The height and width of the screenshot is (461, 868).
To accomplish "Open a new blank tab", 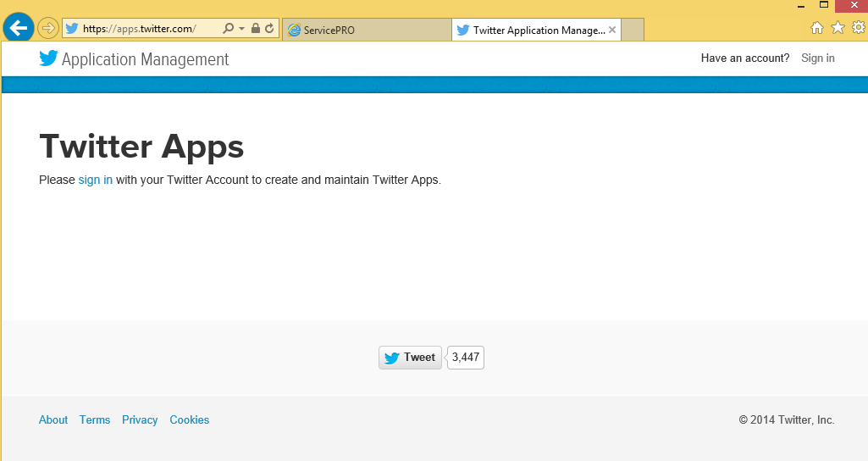I will (633, 31).
